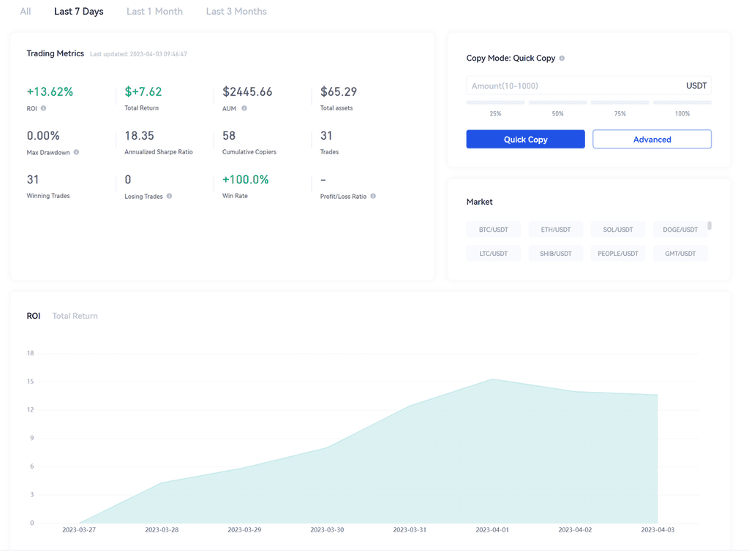Open the Advanced copy settings button

652,139
